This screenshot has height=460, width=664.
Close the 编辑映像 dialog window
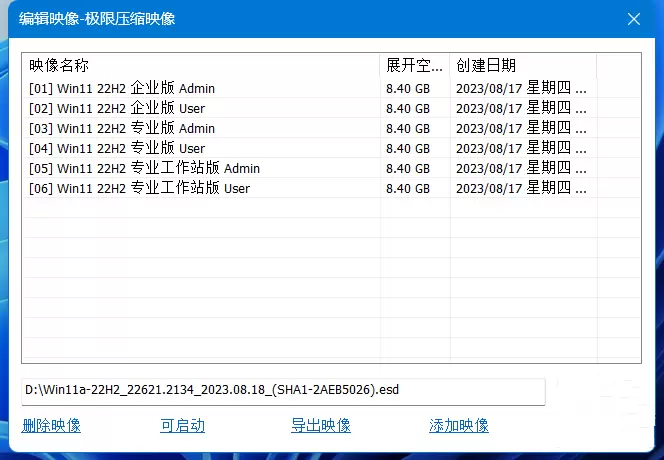point(634,19)
